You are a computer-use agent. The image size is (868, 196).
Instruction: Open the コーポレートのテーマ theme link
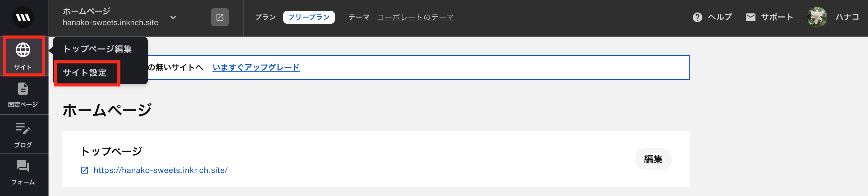point(415,17)
